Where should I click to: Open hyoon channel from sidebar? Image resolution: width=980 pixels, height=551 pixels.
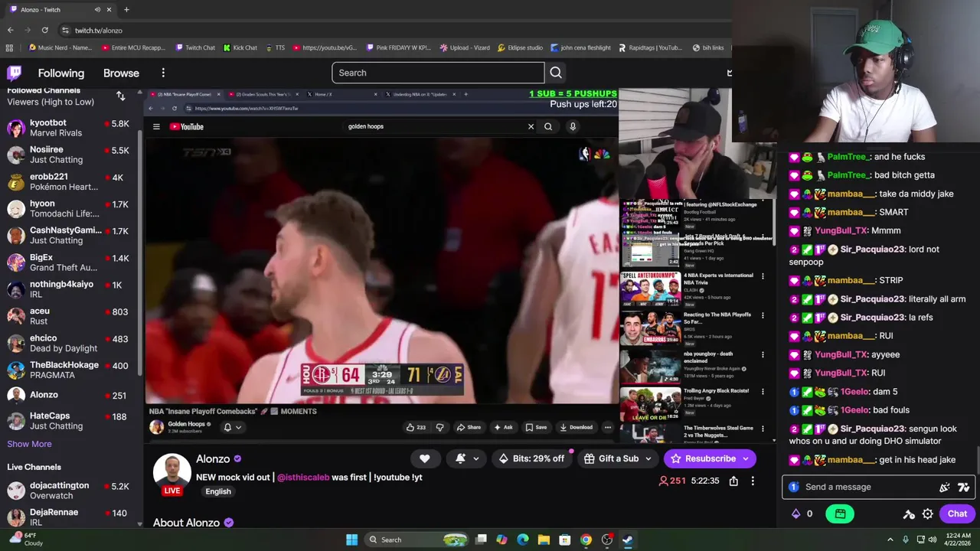tap(69, 208)
